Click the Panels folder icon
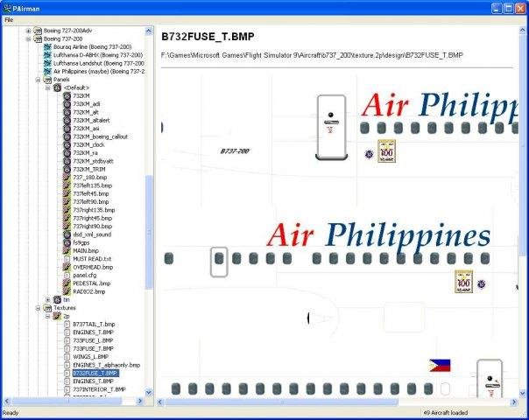This screenshot has width=529, height=420. click(x=47, y=80)
